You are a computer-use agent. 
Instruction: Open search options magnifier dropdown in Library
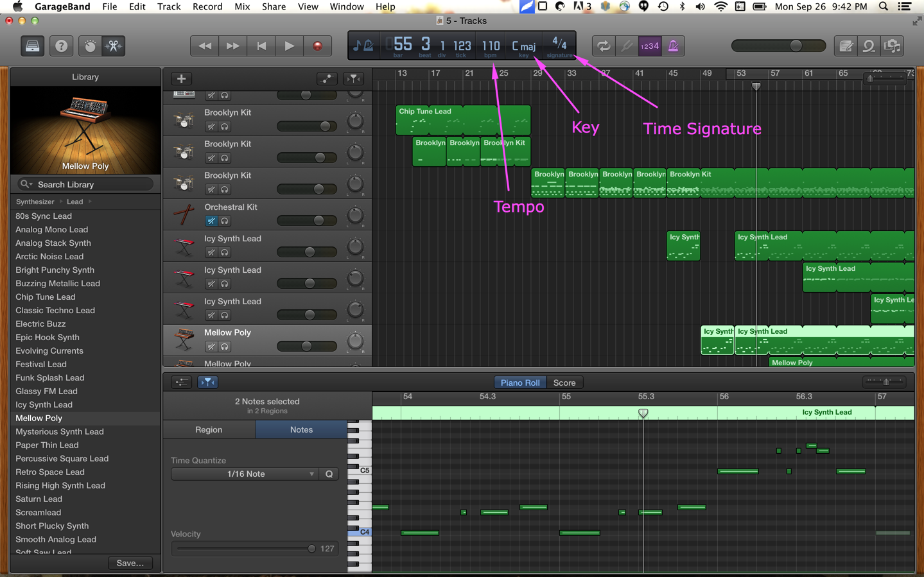tap(26, 184)
